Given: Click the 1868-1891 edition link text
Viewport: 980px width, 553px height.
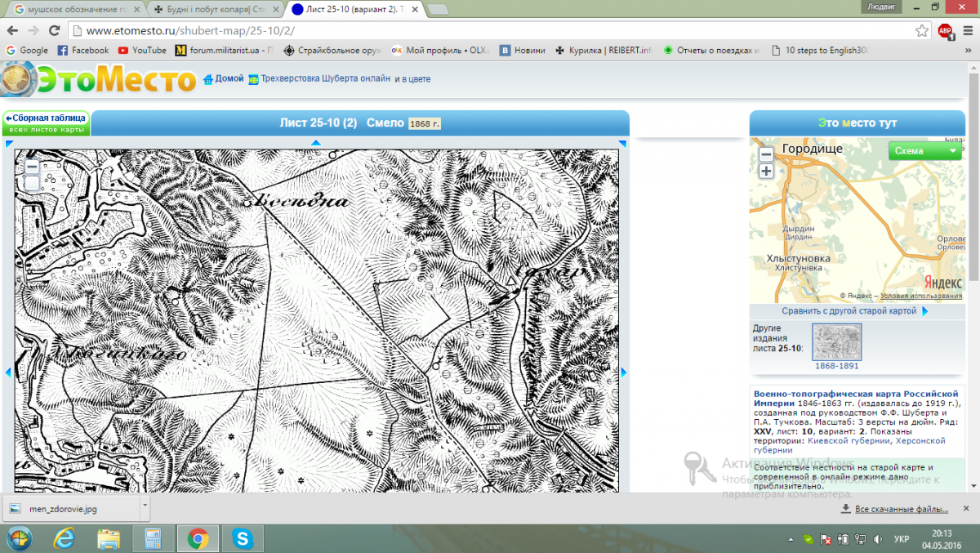Looking at the screenshot, I should point(837,366).
